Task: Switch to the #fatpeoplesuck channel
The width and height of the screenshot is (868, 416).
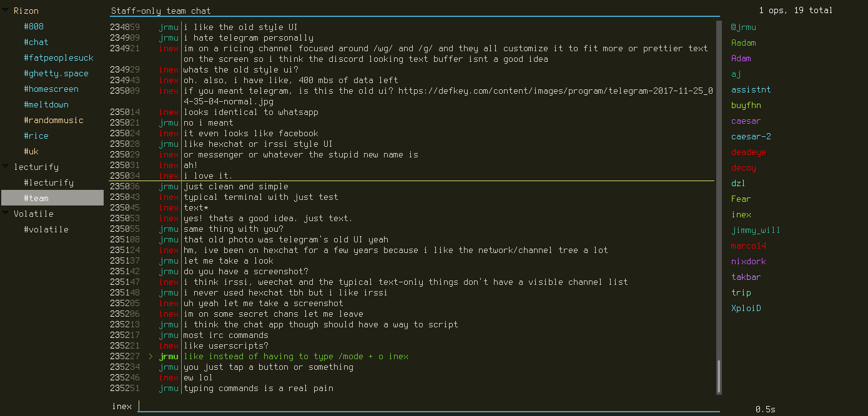Action: (x=59, y=57)
